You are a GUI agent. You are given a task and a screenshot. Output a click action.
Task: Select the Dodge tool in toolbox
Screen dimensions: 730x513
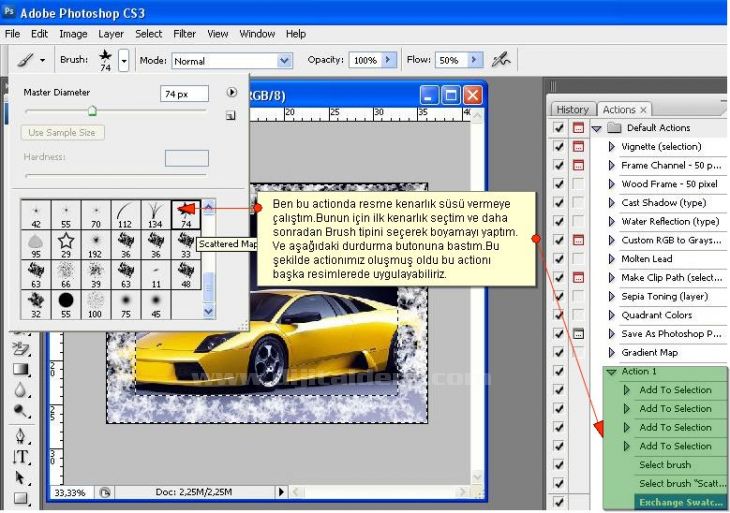click(x=20, y=411)
